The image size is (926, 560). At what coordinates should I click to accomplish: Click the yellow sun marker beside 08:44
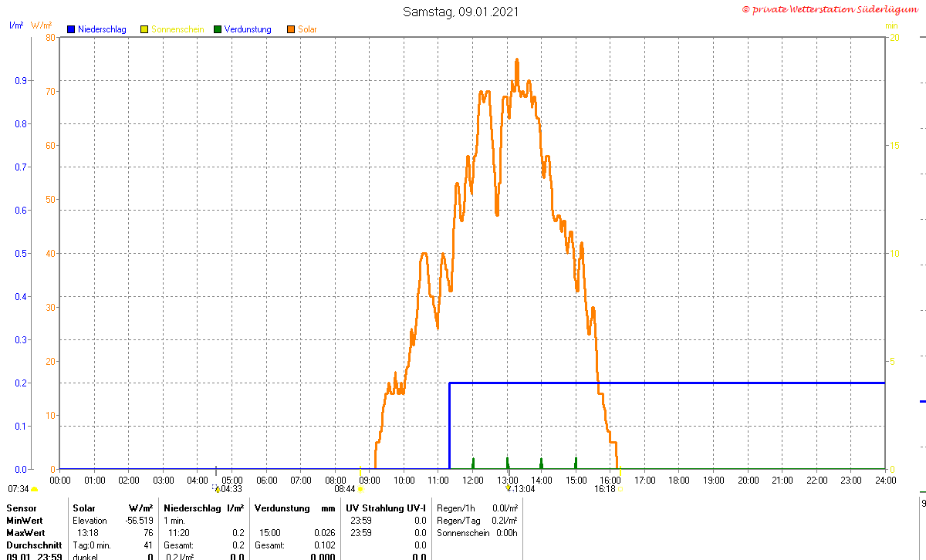click(x=360, y=488)
